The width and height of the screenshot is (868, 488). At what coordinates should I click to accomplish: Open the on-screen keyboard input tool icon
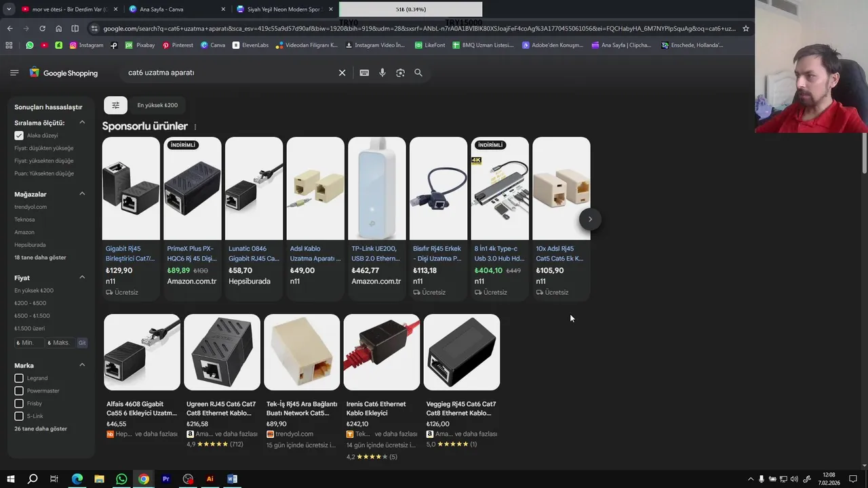(x=364, y=73)
